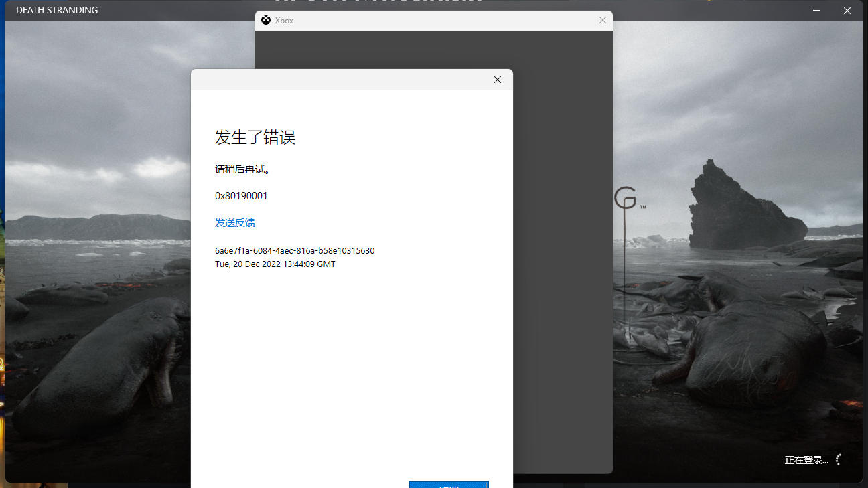Click the Xbox logo icon in title bar
868x488 pixels.
[266, 21]
